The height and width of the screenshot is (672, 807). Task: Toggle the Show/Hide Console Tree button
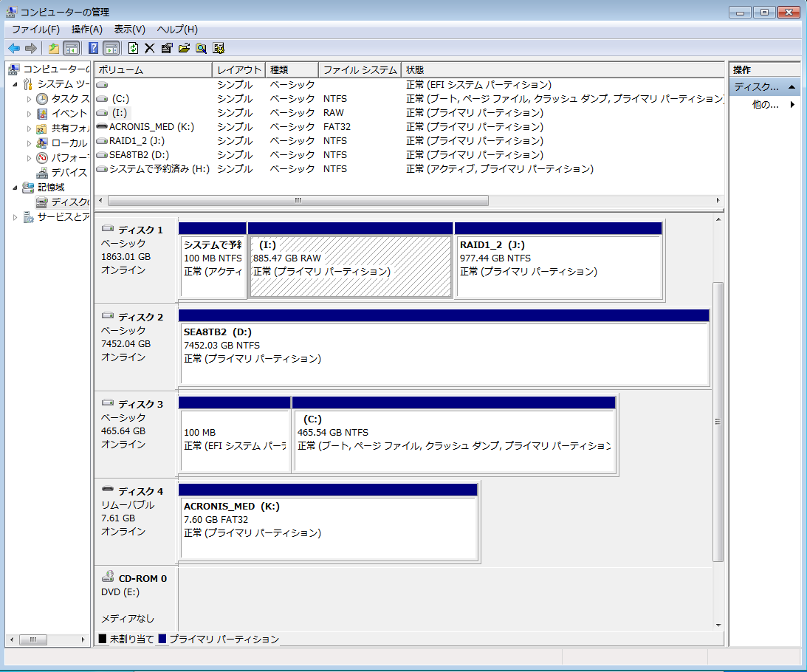point(72,48)
